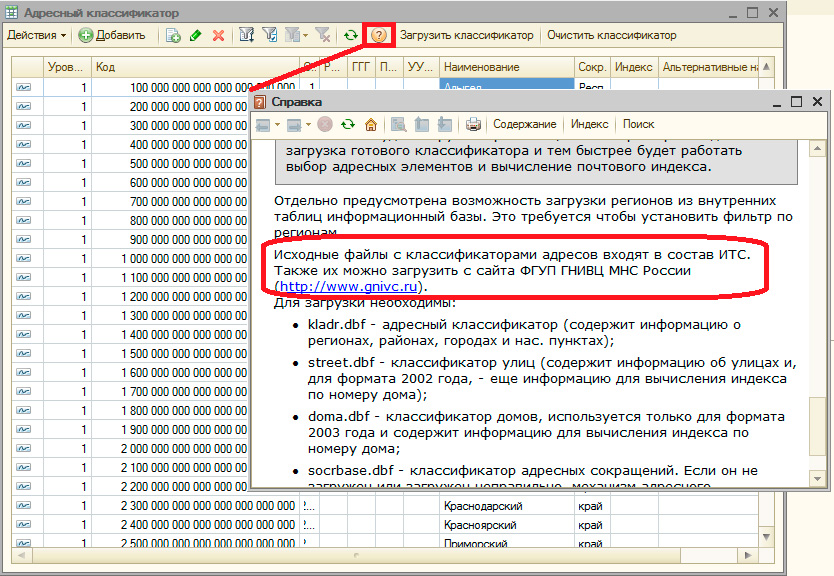834x576 pixels.
Task: Delete item with the red cross icon
Action: coord(218,35)
